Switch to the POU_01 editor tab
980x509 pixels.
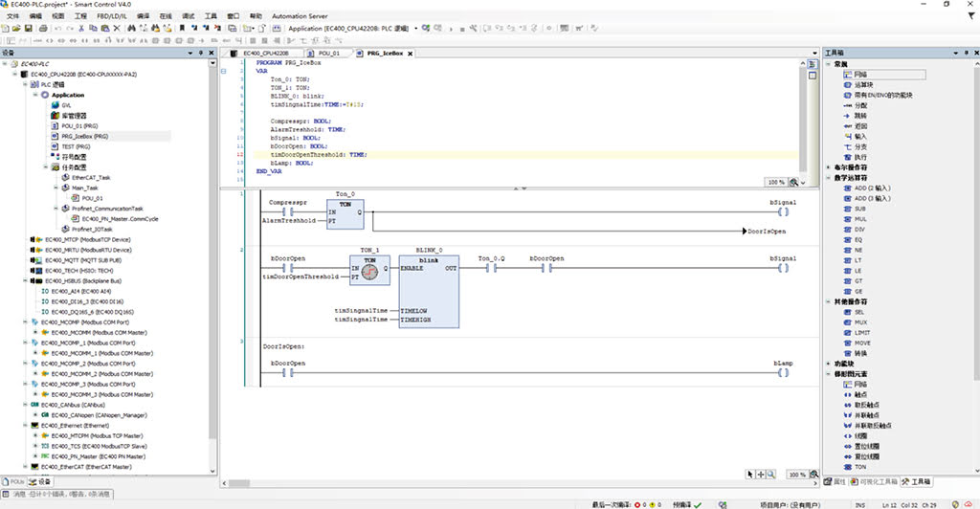tap(328, 54)
